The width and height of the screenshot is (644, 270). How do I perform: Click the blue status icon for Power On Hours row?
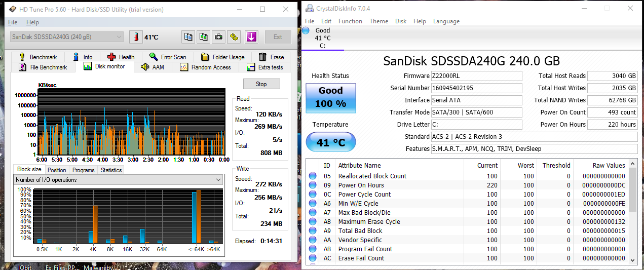[313, 185]
